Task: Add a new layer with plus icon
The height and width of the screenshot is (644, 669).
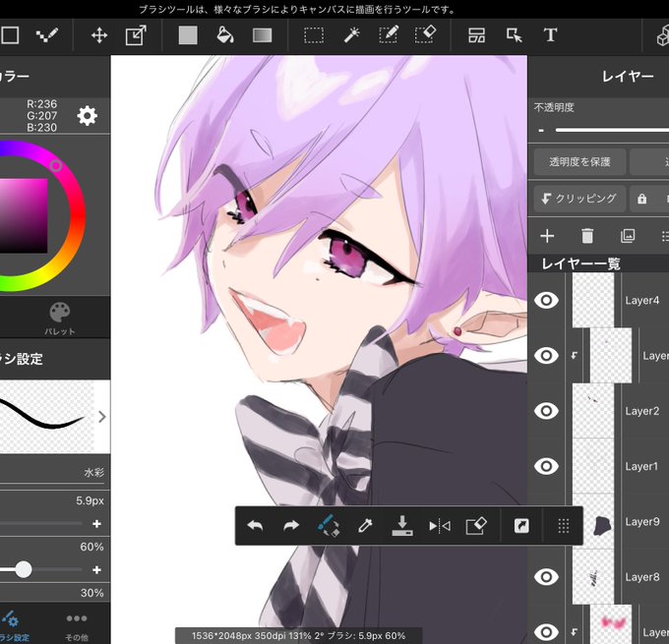Action: 547,236
